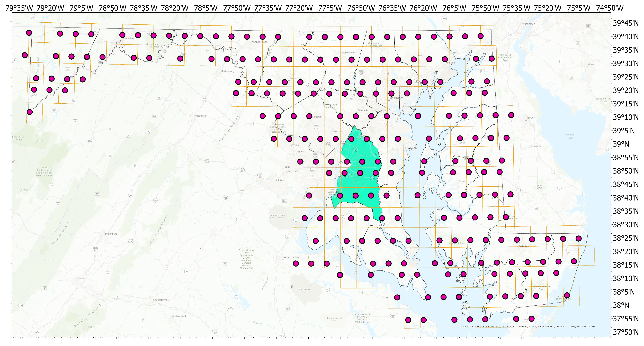644x346 pixels.
Task: Select the Annapolis map label
Action: 411,149
